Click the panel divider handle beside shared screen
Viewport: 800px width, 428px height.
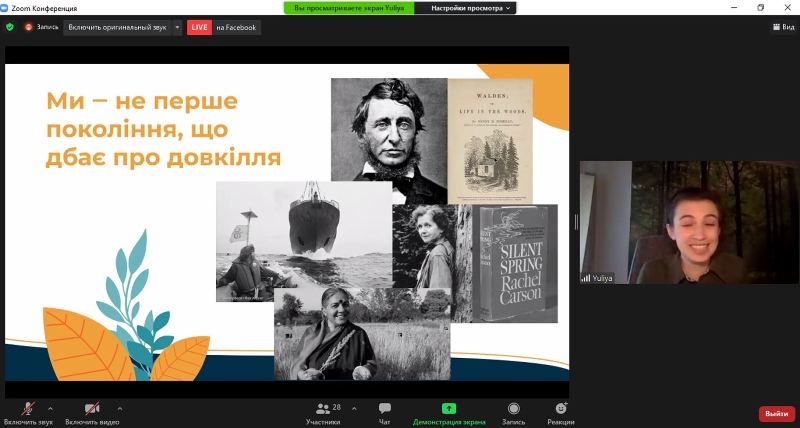click(x=577, y=222)
